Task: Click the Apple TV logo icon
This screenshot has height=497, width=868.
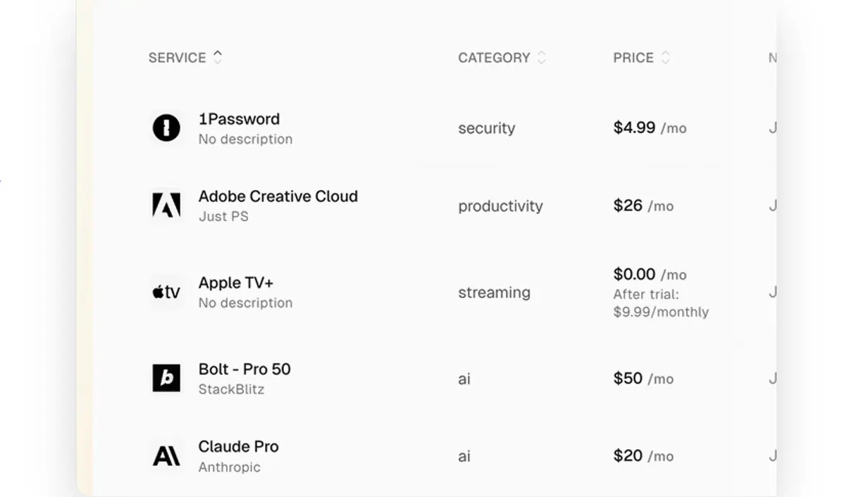Action: (x=166, y=292)
